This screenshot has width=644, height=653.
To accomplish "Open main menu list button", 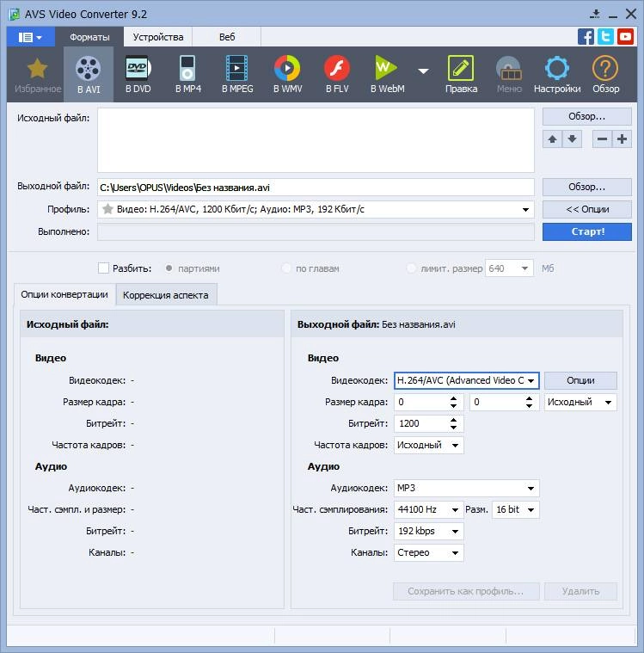I will [x=30, y=38].
